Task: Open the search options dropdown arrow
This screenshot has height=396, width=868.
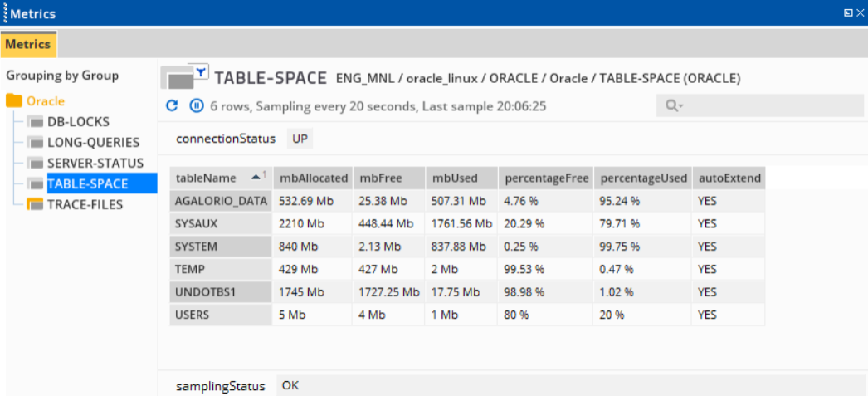Action: pyautogui.click(x=680, y=106)
